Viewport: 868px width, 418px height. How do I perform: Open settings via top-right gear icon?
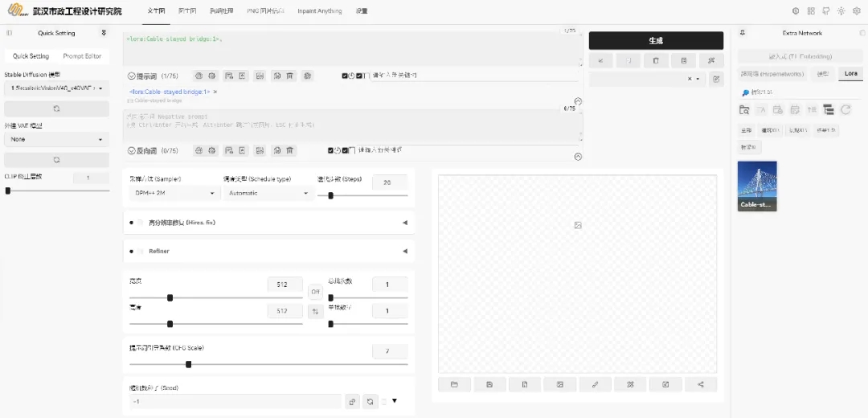pos(856,11)
